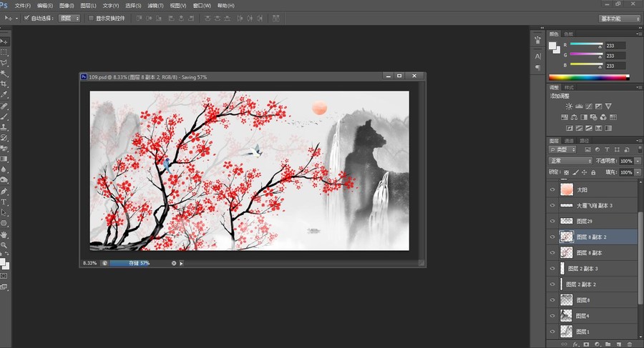Screen dimensions: 644x348
Task: Toggle the 自动选择 checkbox
Action: 26,18
